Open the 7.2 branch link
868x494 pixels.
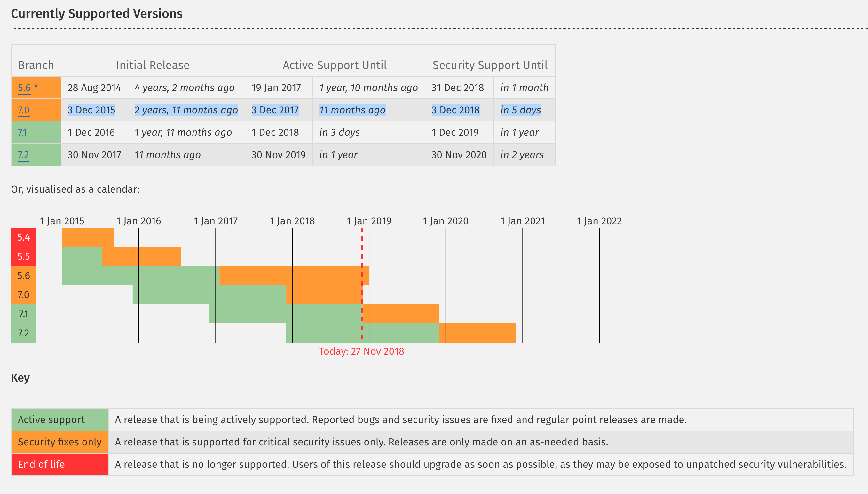[x=23, y=155]
